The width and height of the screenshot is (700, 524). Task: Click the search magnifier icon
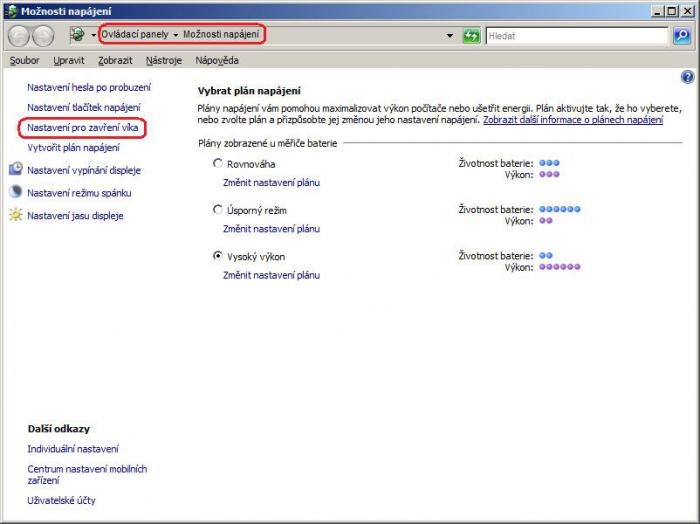coord(681,36)
